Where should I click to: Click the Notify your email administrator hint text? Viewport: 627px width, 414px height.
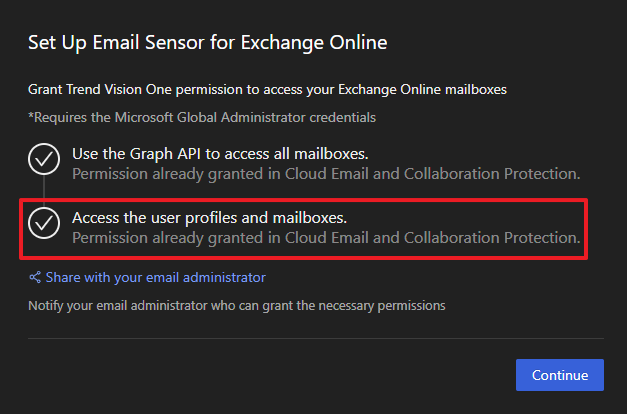[236, 304]
